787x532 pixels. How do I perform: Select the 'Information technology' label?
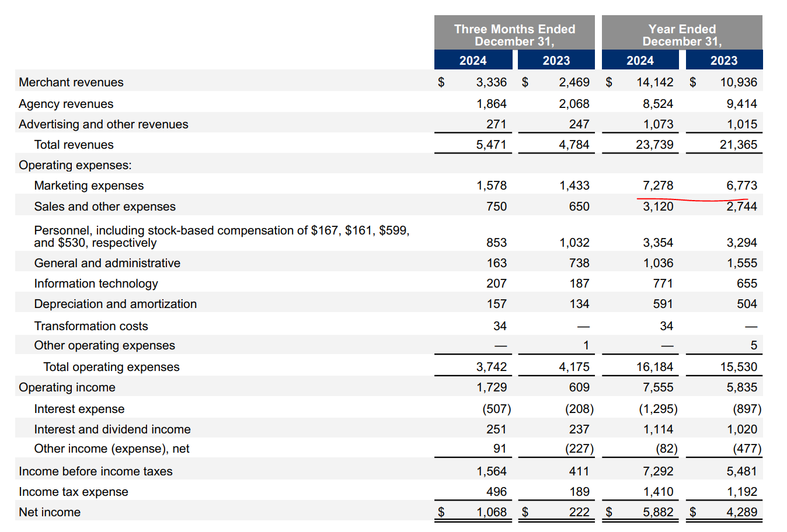pos(96,283)
